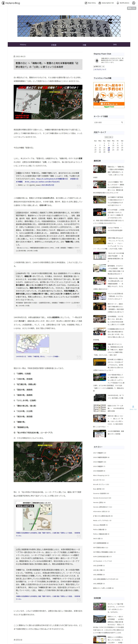Open the 1945 battle map thumbnail
The height and width of the screenshot is (644, 138).
pos(33,344)
